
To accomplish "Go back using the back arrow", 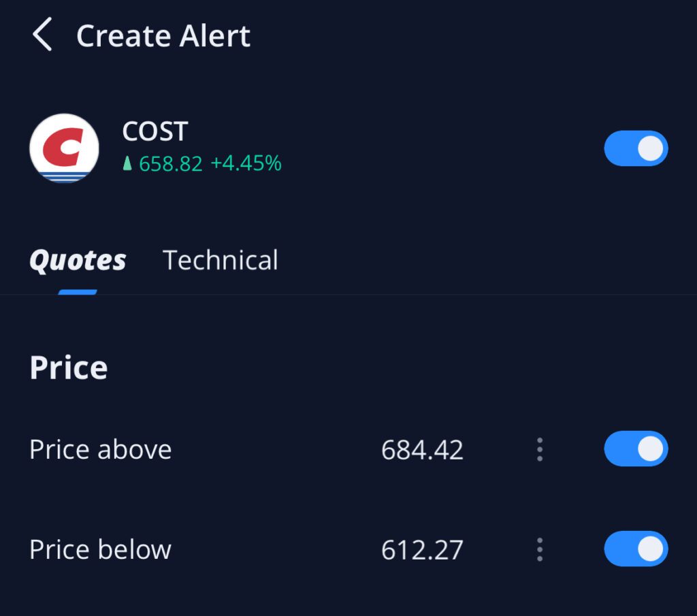I will coord(42,35).
